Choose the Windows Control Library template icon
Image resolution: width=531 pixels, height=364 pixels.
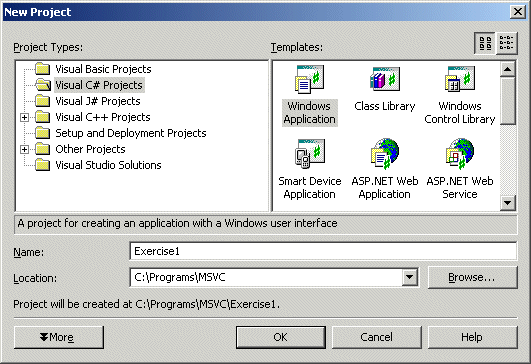click(x=460, y=79)
